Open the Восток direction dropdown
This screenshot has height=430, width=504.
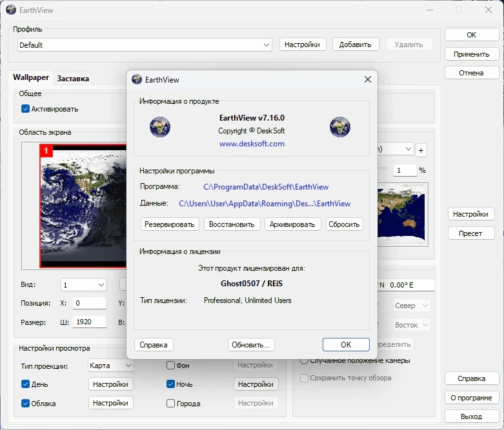(x=412, y=325)
